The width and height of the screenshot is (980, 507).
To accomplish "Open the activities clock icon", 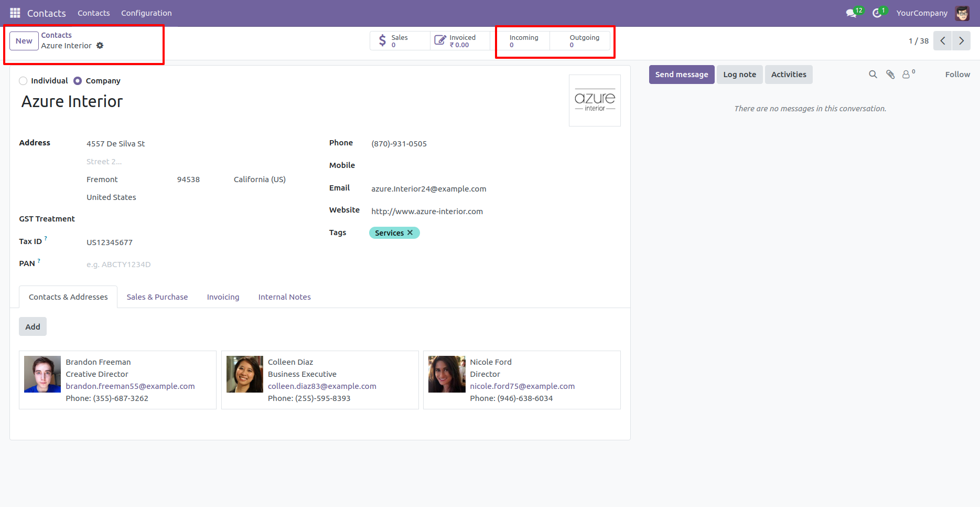I will click(876, 13).
